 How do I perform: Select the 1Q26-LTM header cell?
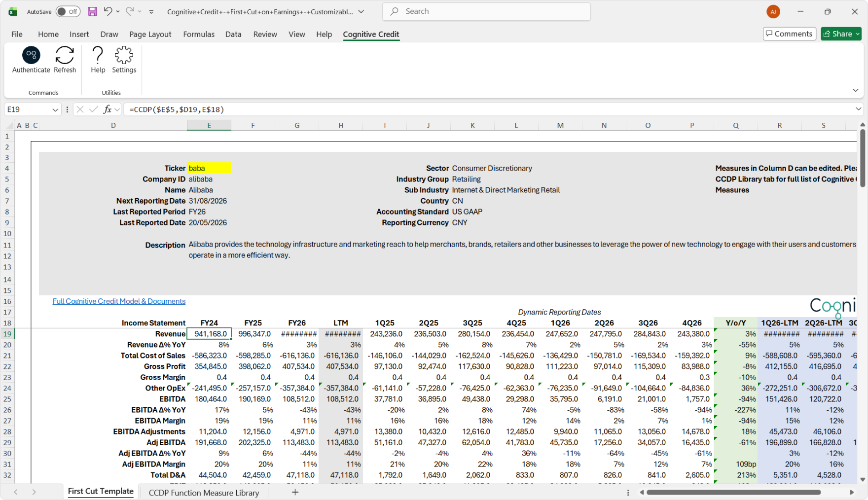click(779, 323)
